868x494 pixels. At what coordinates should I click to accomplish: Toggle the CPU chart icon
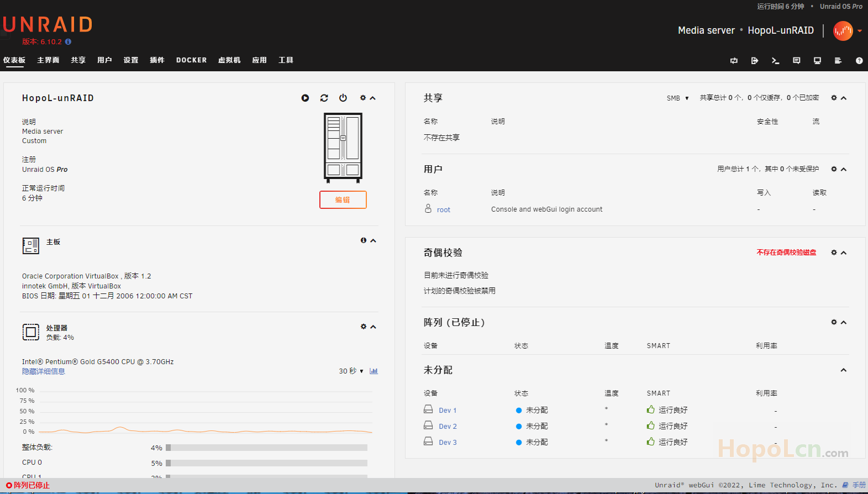(373, 371)
